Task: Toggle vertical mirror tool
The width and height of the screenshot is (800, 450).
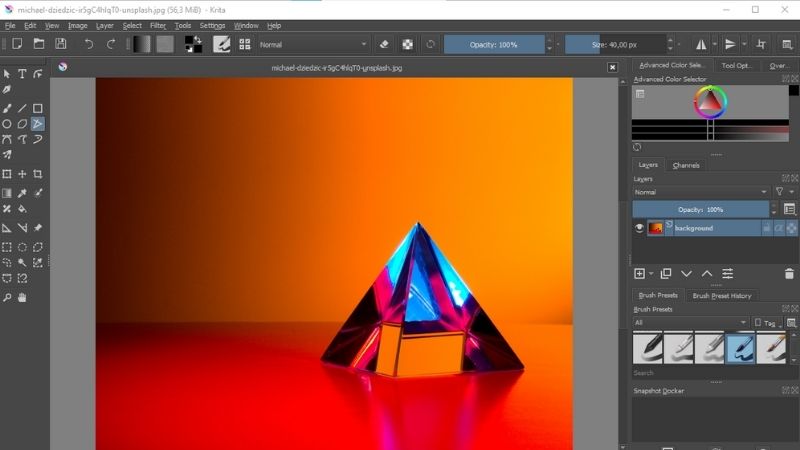Action: [x=730, y=44]
